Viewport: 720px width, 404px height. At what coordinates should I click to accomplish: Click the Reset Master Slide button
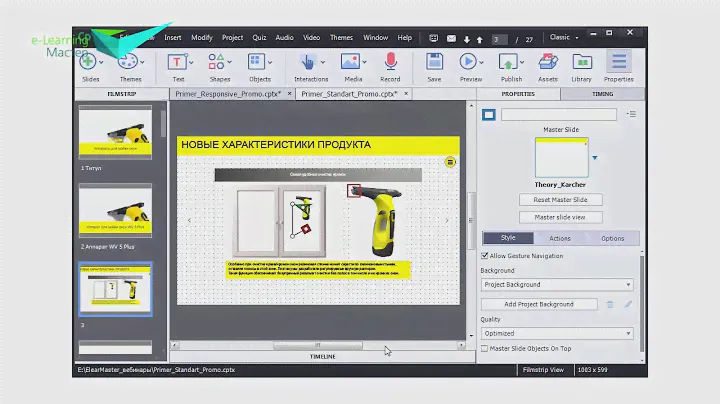tap(560, 200)
